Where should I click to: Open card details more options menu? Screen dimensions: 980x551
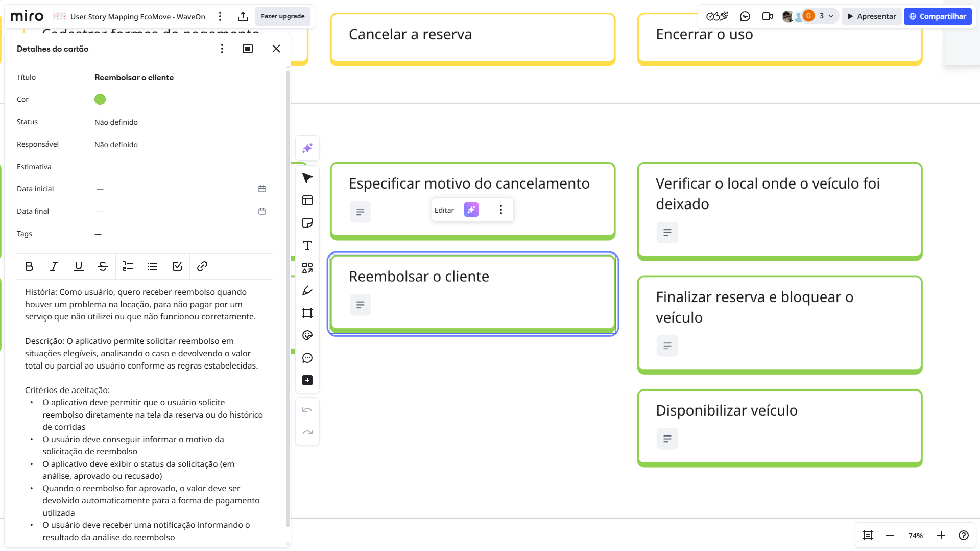pyautogui.click(x=222, y=49)
